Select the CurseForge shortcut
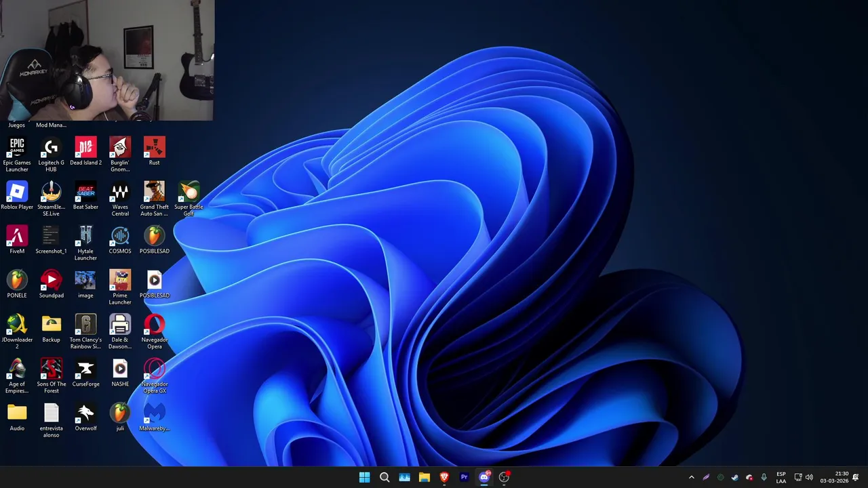Image resolution: width=868 pixels, height=488 pixels. coord(85,373)
